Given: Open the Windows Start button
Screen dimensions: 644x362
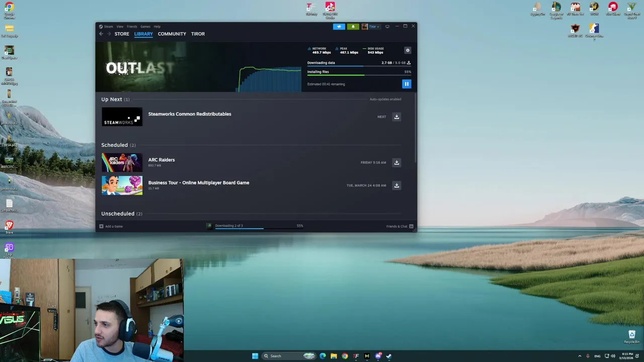Looking at the screenshot, I should [255, 356].
